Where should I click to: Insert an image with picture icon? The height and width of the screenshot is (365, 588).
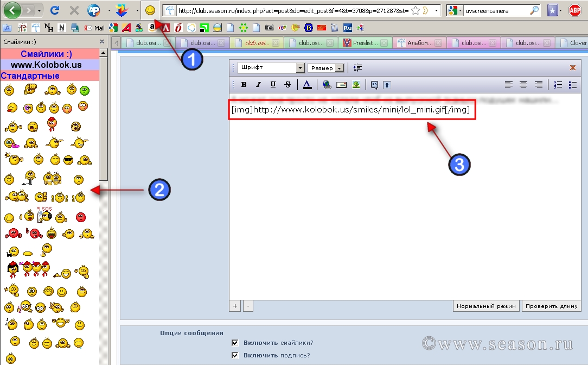click(356, 85)
